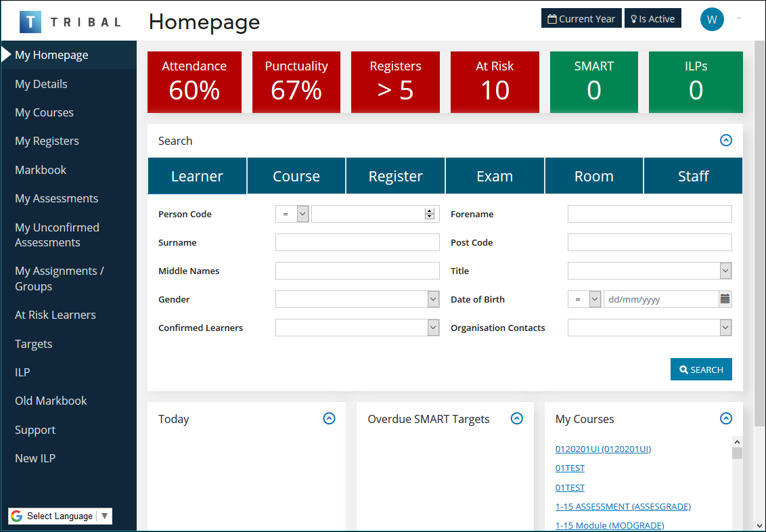766x532 pixels.
Task: Toggle the Is Active filter
Action: pyautogui.click(x=652, y=19)
